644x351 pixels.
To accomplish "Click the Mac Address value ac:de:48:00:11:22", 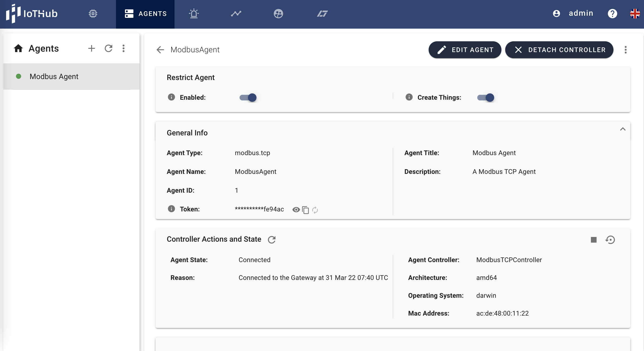I will coord(502,313).
